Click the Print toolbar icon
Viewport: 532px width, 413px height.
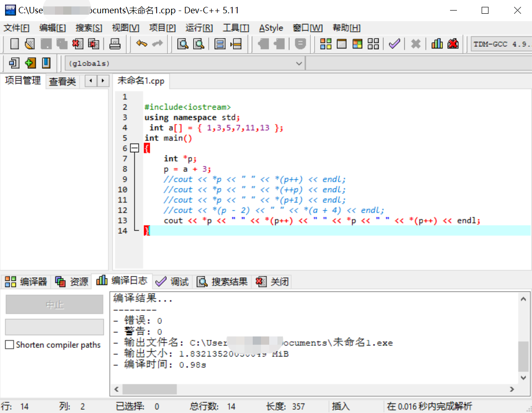[x=114, y=44]
